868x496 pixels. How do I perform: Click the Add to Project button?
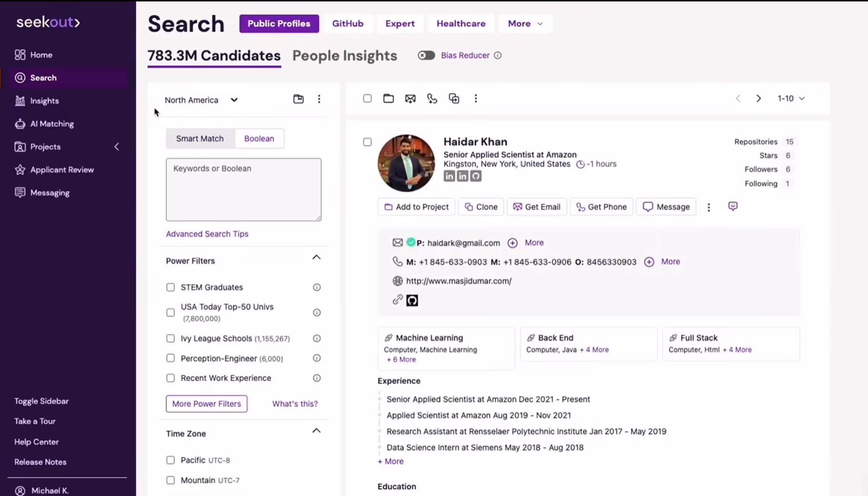416,207
